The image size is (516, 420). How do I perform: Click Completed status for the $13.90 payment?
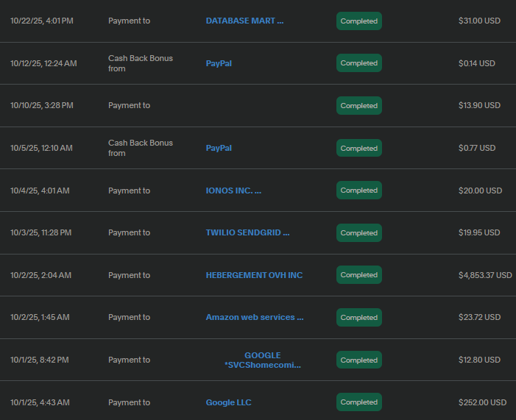(358, 106)
